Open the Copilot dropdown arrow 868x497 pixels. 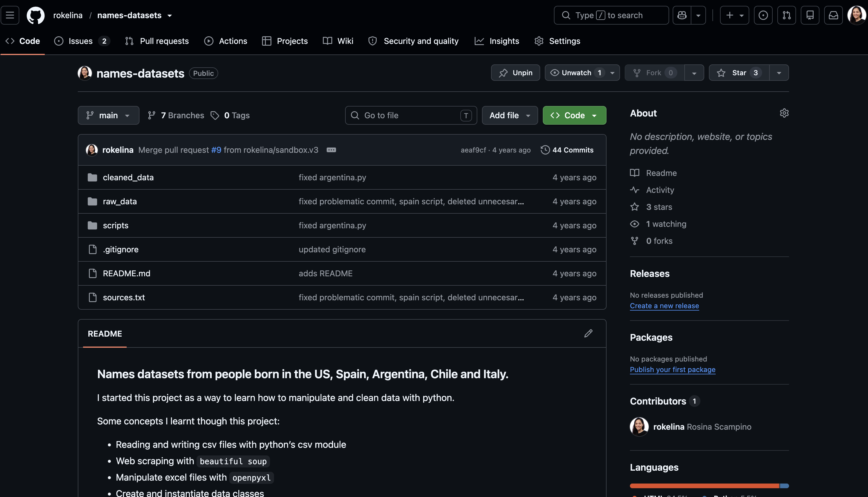(x=698, y=15)
